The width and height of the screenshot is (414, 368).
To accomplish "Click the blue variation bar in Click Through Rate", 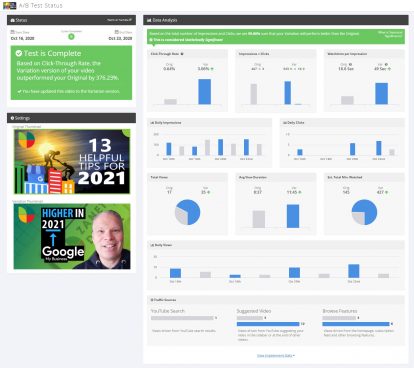I will tap(204, 92).
